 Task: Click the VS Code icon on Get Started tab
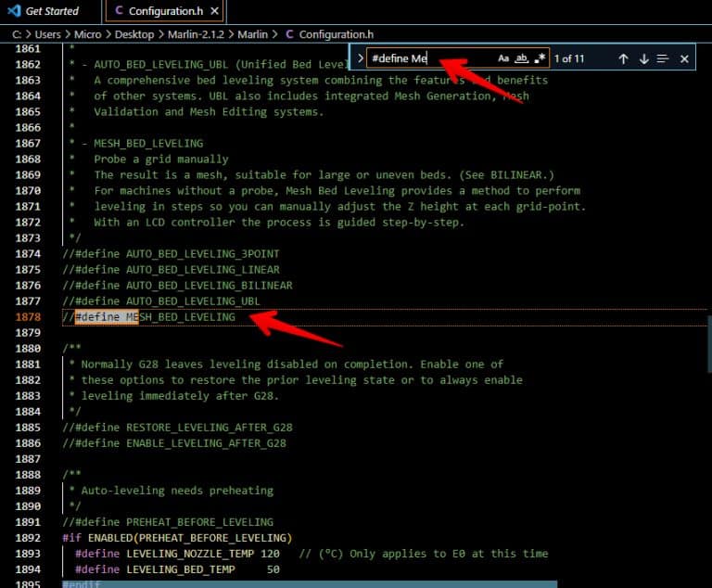[11, 11]
